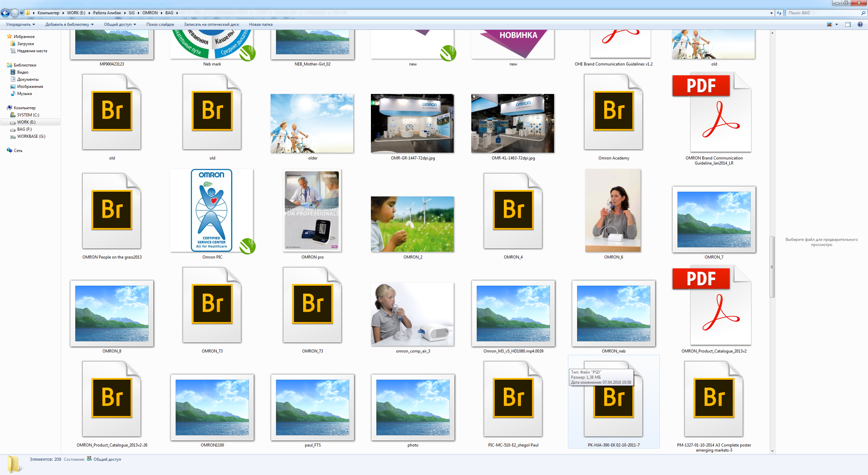Open Недавние места in the sidebar

click(x=32, y=51)
